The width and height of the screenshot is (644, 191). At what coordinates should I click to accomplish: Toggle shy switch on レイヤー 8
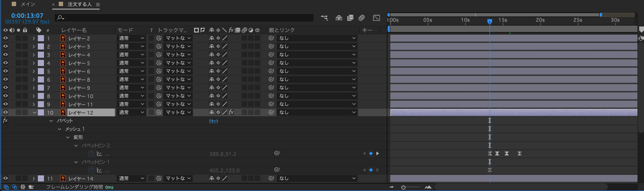(x=211, y=79)
